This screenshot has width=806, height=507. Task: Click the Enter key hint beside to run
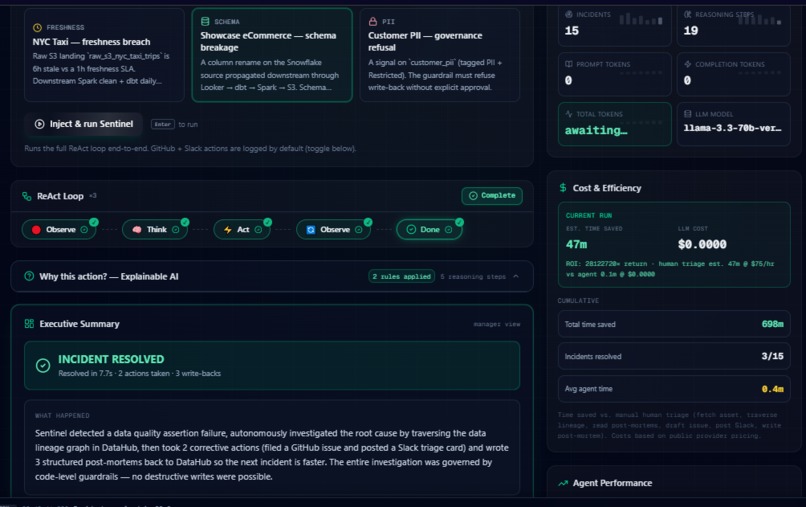coord(162,124)
